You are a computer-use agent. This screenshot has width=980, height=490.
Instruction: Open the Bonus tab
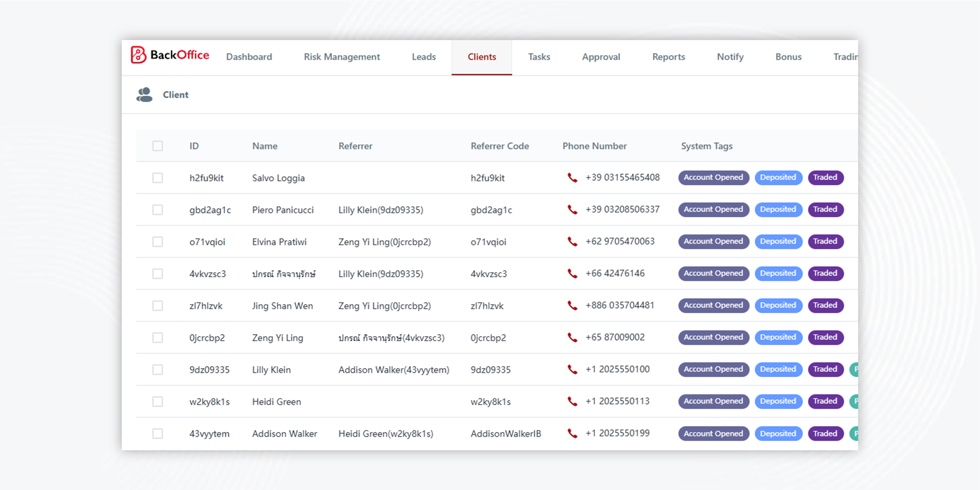[788, 57]
